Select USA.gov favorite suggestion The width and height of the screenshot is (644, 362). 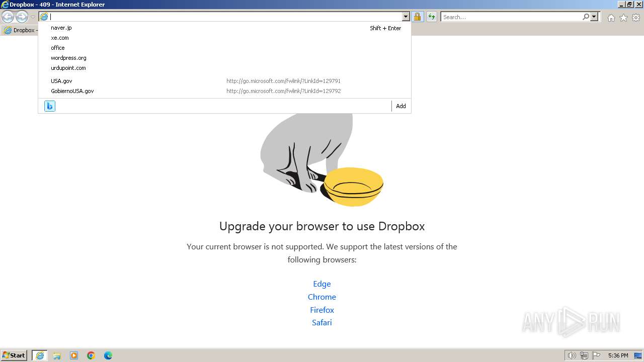click(x=224, y=81)
